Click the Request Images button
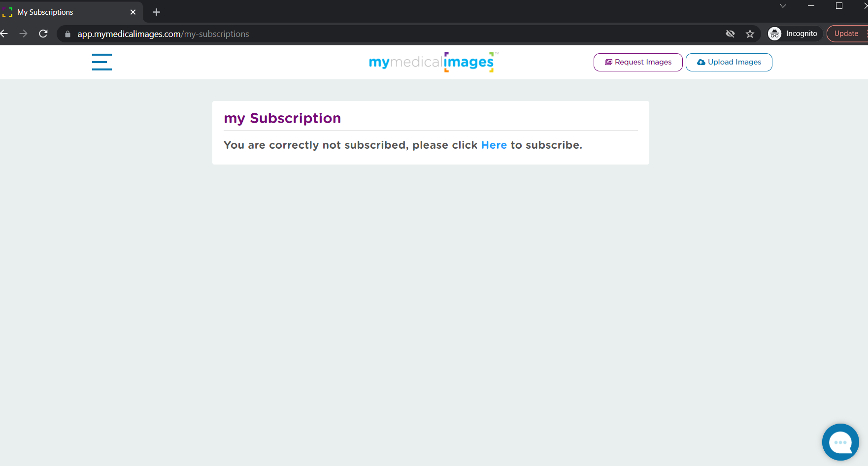Screen dimensions: 868x466 click(638, 62)
